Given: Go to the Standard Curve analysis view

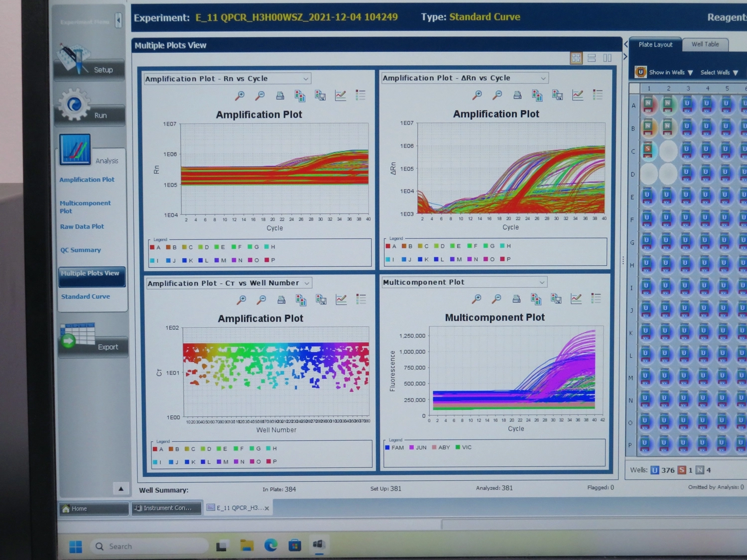Looking at the screenshot, I should pyautogui.click(x=86, y=297).
